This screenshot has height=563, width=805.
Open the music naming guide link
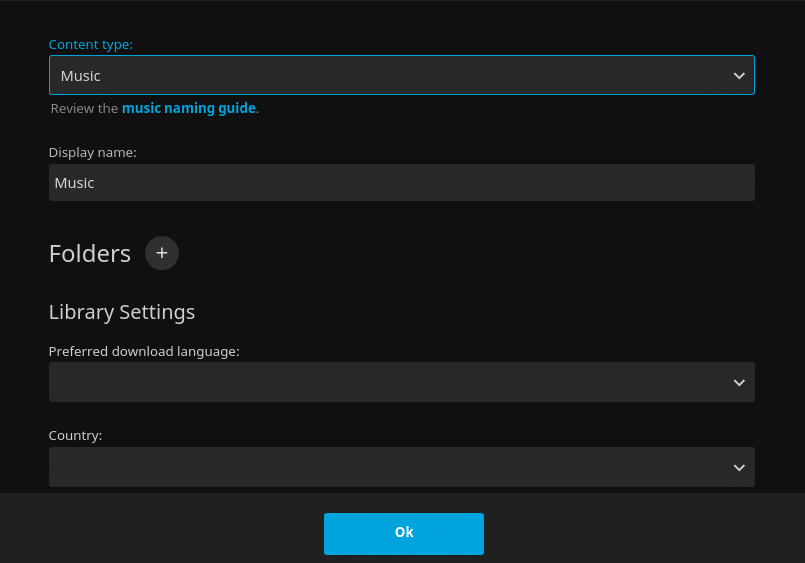coord(188,108)
